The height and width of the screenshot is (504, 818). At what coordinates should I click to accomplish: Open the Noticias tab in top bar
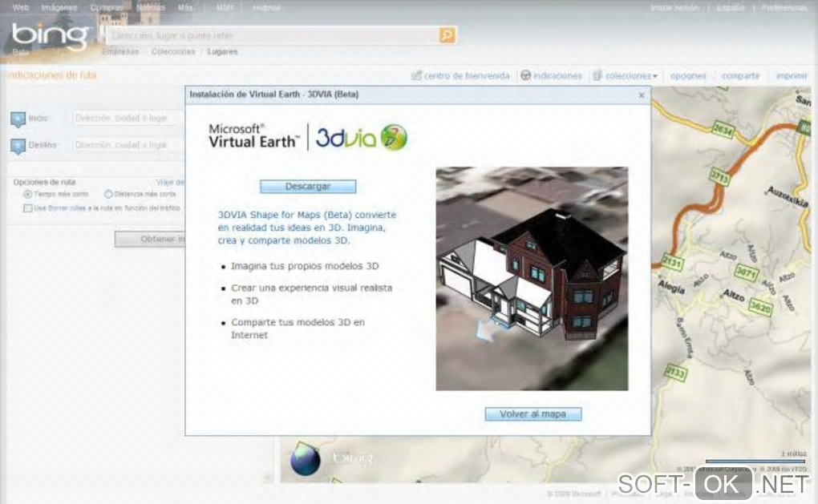click(151, 7)
